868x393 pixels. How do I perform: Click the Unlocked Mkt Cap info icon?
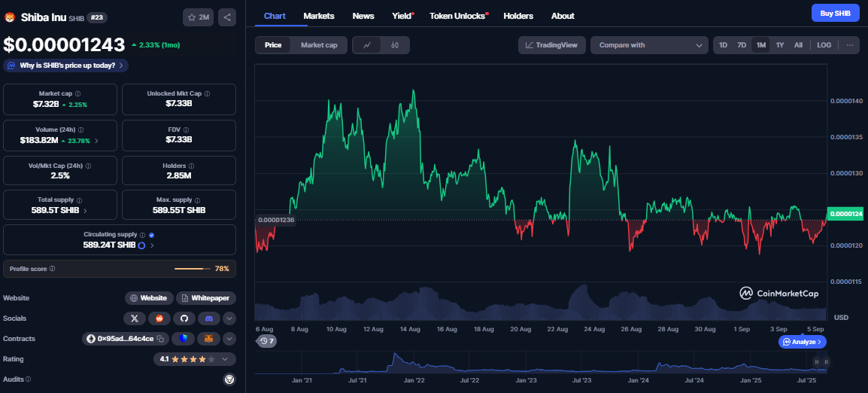pyautogui.click(x=207, y=93)
